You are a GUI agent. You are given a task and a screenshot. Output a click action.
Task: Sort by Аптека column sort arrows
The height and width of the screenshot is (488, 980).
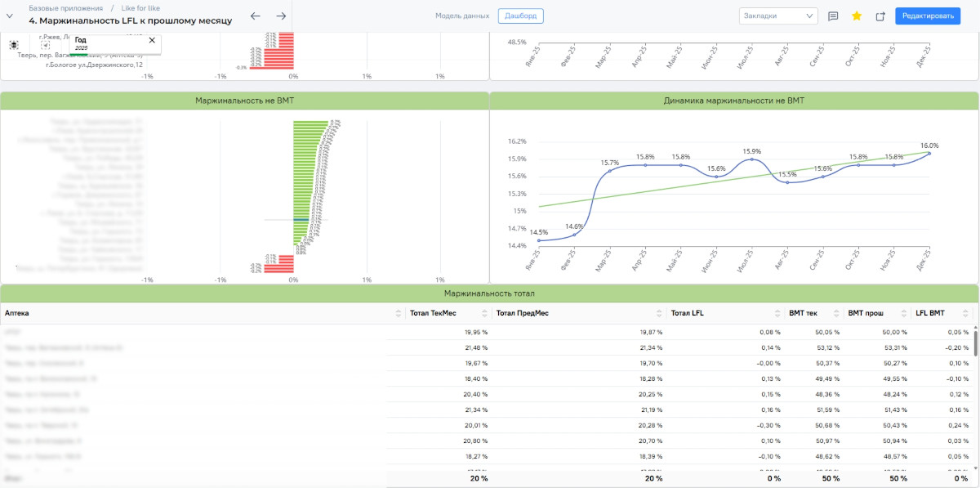(399, 314)
